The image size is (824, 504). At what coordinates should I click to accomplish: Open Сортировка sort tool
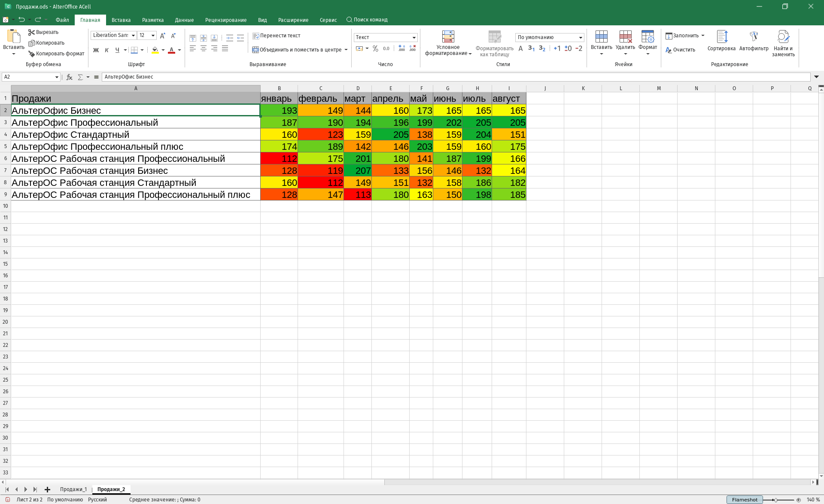click(x=721, y=41)
